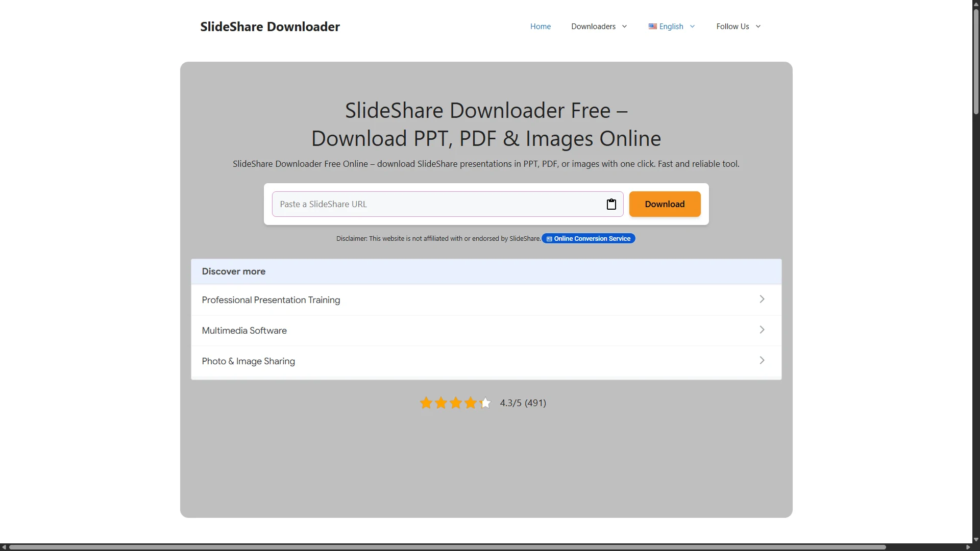Click the SlideShare Downloader site logo
980x551 pixels.
click(270, 27)
